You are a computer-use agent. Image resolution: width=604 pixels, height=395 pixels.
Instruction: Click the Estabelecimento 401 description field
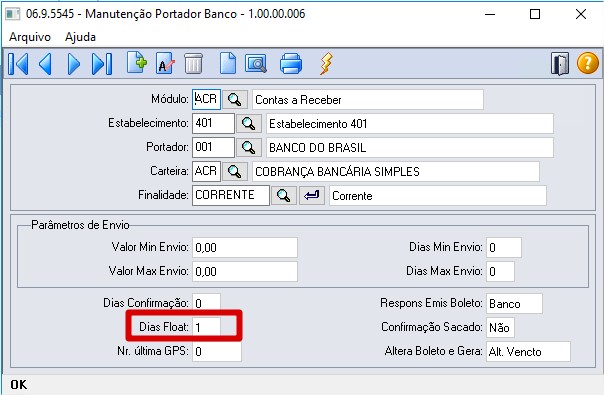pyautogui.click(x=410, y=124)
